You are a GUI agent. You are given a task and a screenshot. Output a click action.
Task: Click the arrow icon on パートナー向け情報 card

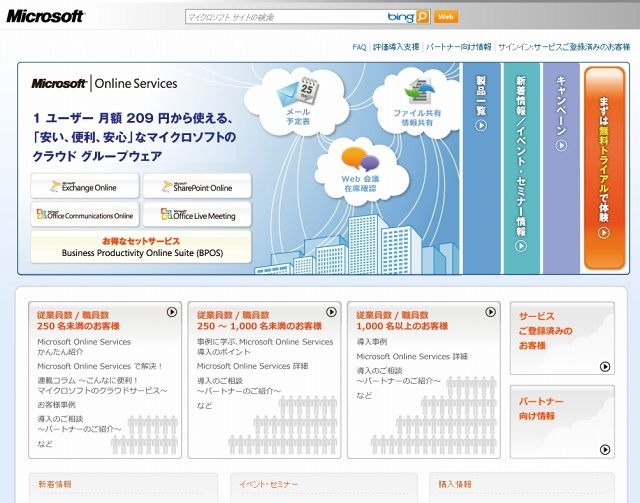(605, 450)
